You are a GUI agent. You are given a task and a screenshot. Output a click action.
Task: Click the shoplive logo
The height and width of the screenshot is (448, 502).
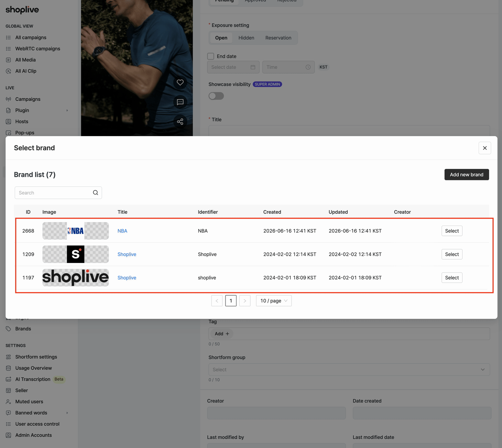(x=22, y=10)
